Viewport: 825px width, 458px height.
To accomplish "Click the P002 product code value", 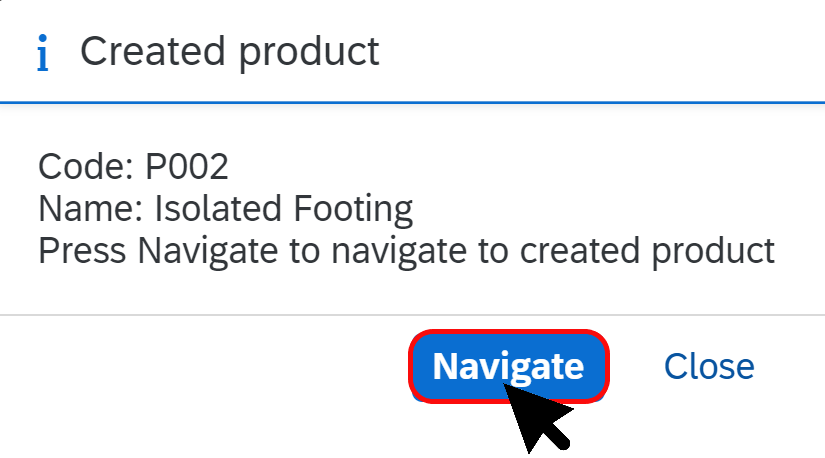I will [187, 166].
